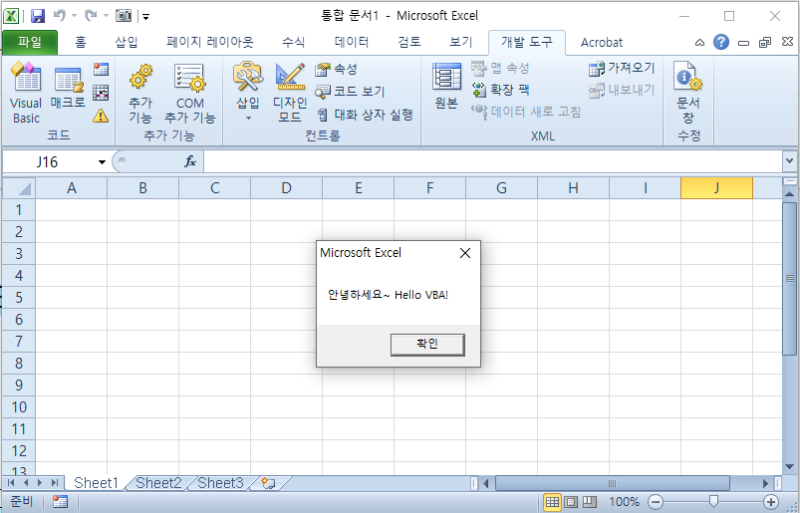Screen dimensions: 800x513
Task: Minimize the ribbon with caret icon
Action: [x=699, y=43]
